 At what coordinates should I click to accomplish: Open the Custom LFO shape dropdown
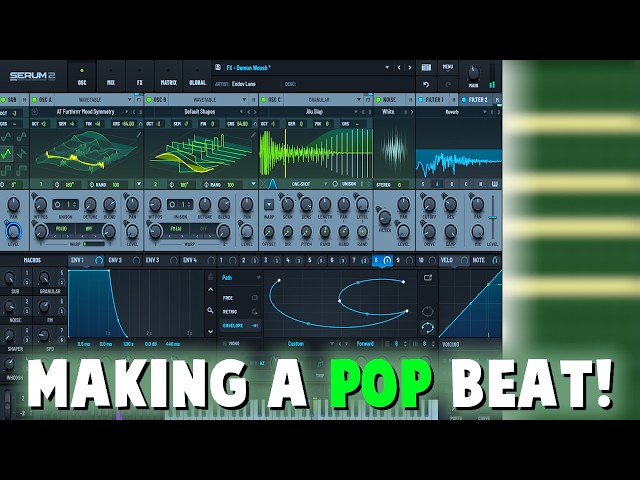point(331,344)
